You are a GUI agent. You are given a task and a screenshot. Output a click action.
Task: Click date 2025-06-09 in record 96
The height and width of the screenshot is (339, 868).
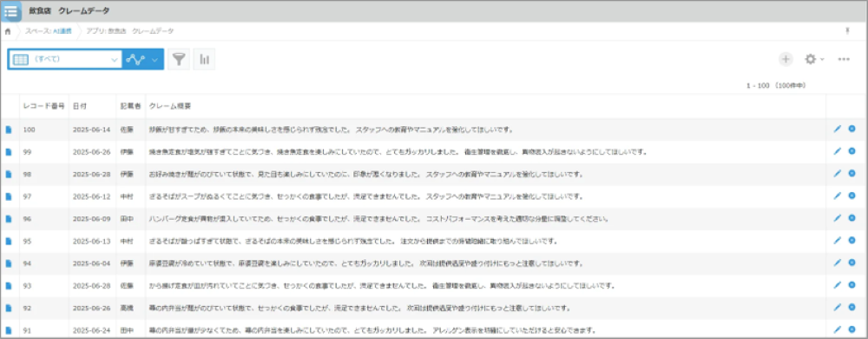(x=91, y=219)
